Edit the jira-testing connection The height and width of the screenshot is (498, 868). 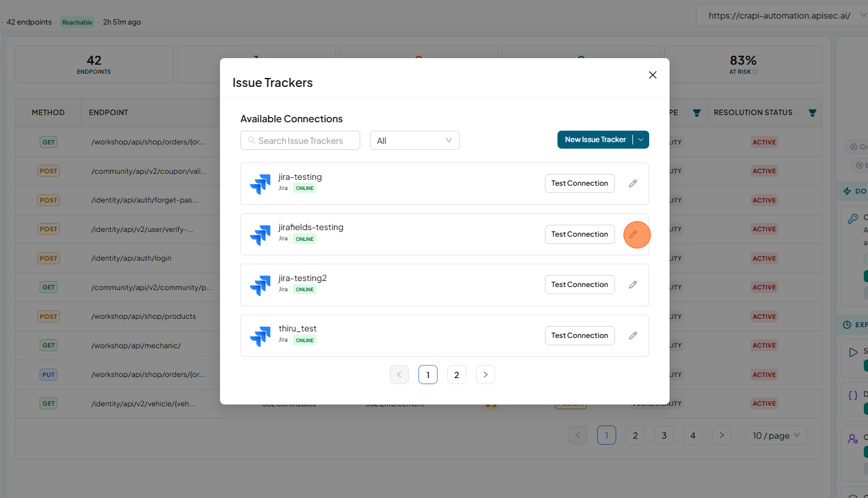[x=633, y=183]
